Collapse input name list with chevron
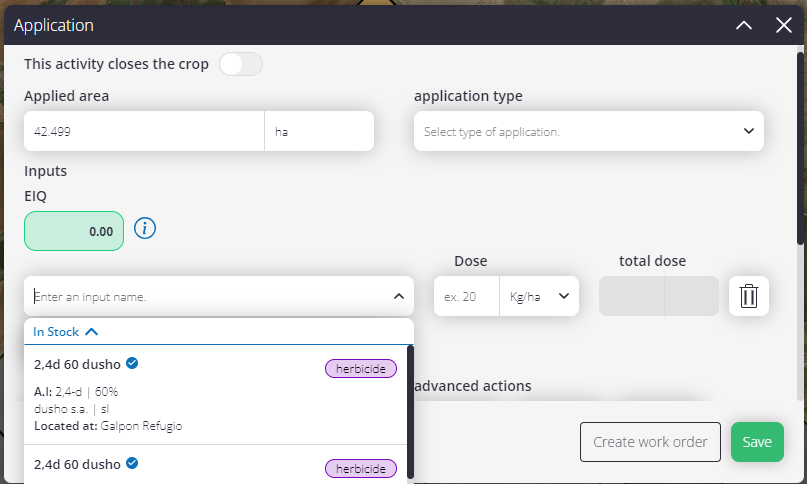Image resolution: width=807 pixels, height=484 pixels. [399, 296]
